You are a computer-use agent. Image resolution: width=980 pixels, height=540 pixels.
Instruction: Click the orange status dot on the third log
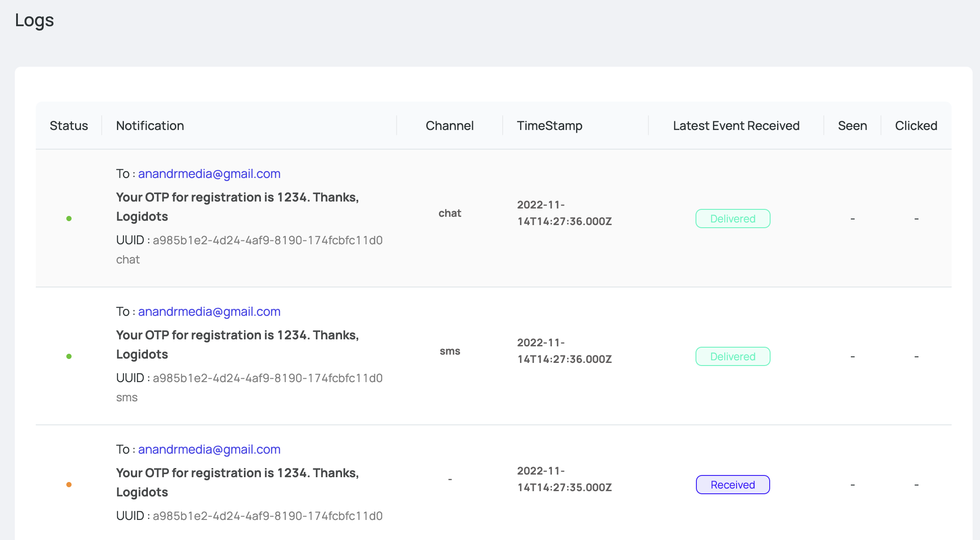(x=70, y=484)
